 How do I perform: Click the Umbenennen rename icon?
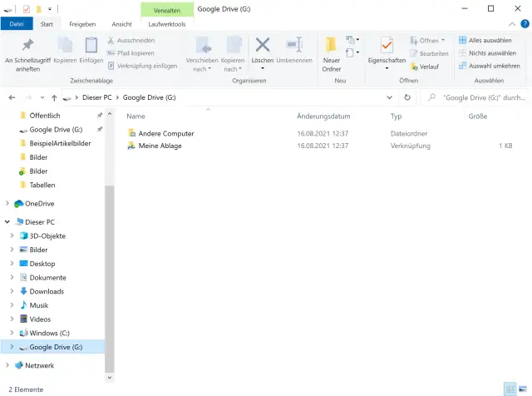point(294,45)
